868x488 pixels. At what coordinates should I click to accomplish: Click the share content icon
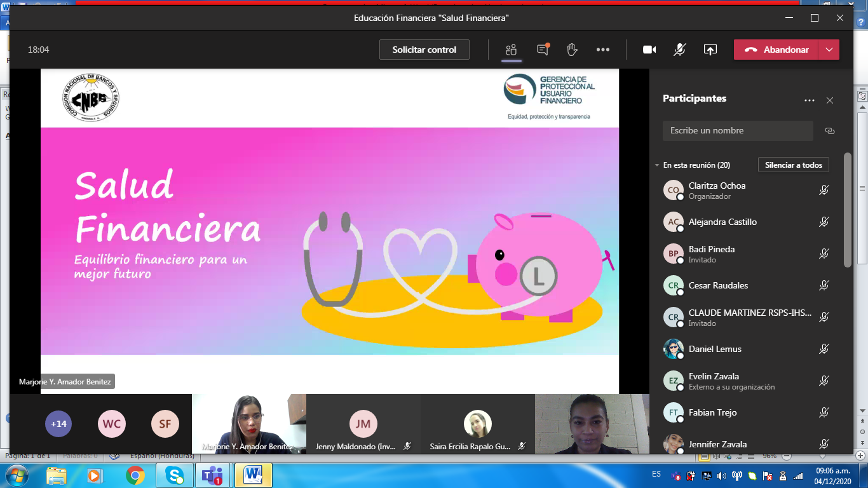tap(710, 50)
